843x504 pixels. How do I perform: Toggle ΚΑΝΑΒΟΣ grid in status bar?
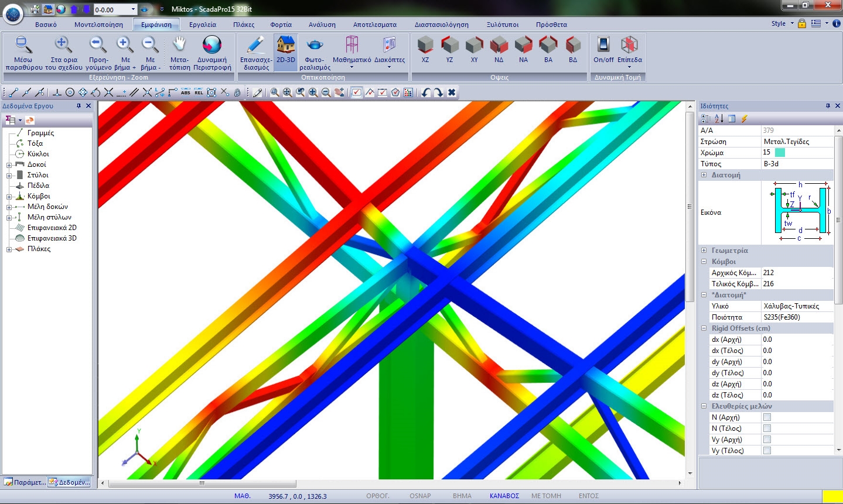coord(504,496)
